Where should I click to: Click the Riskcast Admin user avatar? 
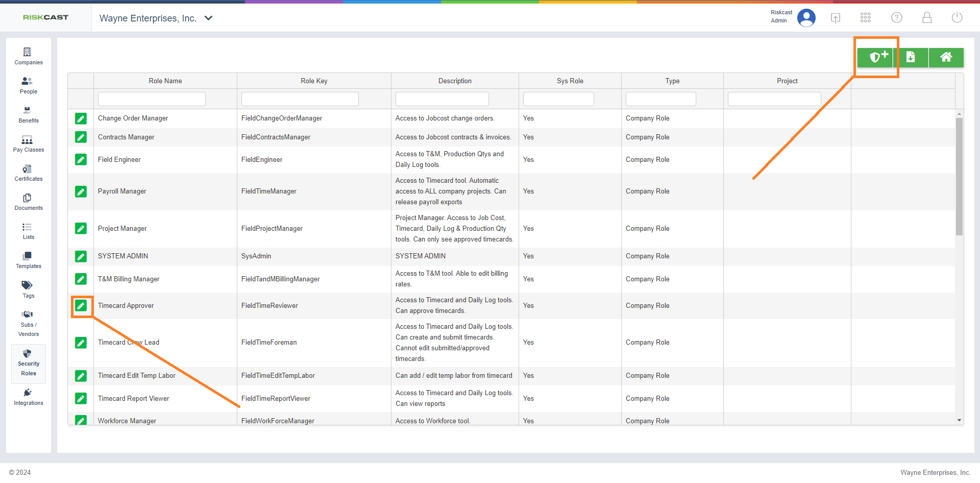[806, 18]
